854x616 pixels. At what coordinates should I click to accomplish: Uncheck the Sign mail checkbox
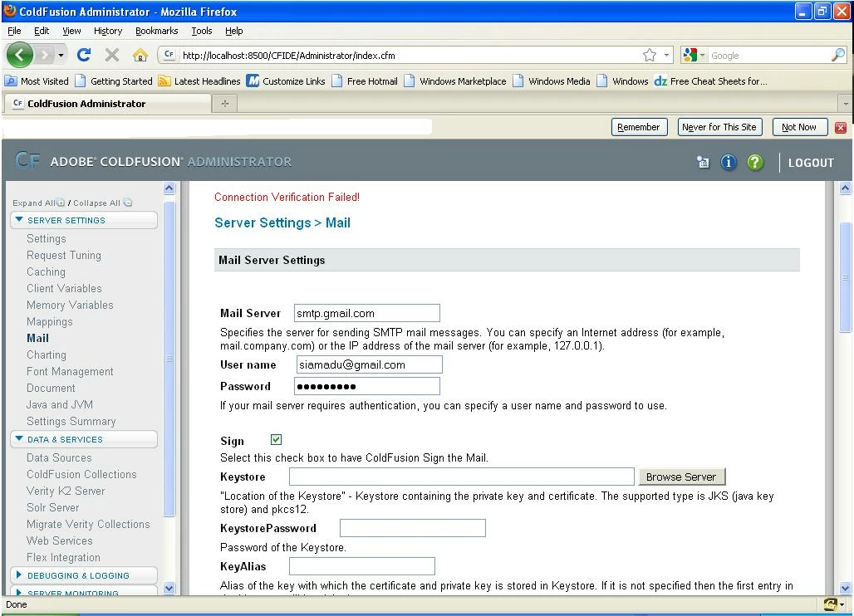276,440
